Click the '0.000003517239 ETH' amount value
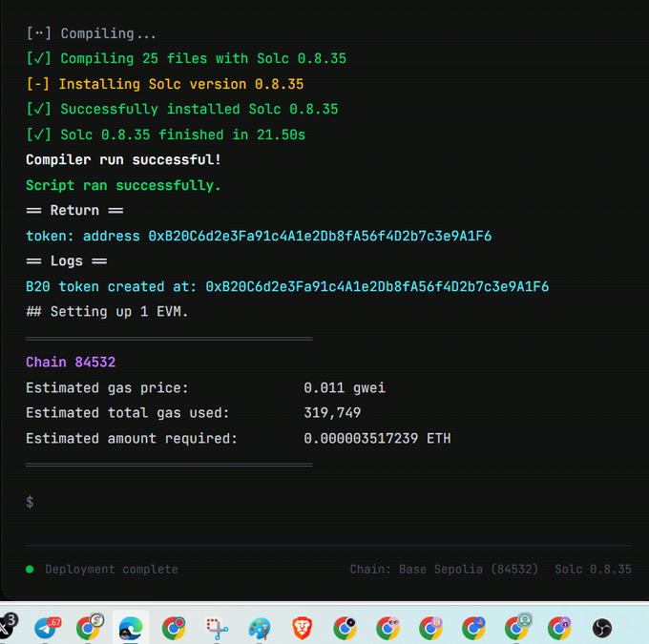Image resolution: width=649 pixels, height=644 pixels. tap(377, 438)
